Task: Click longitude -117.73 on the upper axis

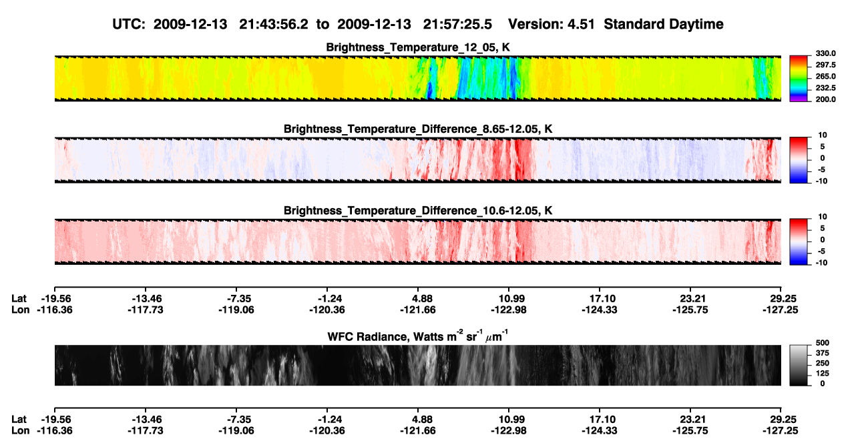Action: click(x=145, y=310)
